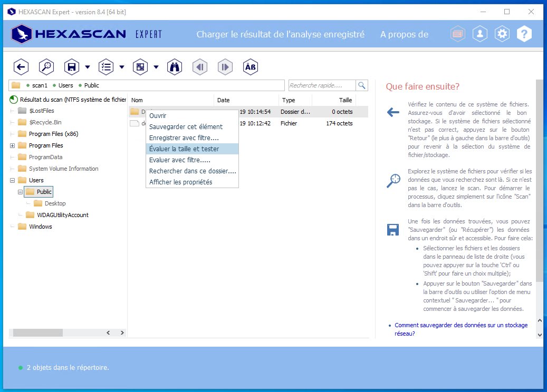Expand the Program Files tree node
The width and height of the screenshot is (547, 392).
[12, 145]
